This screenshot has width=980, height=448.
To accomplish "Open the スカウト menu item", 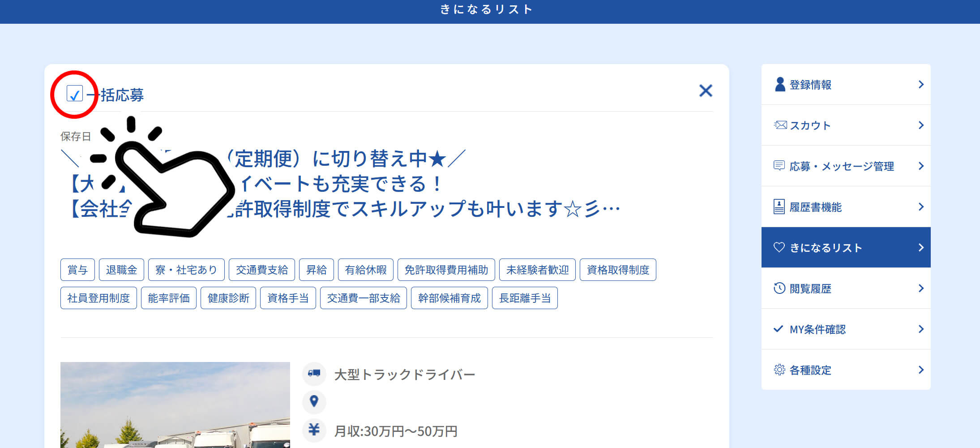I will point(846,125).
